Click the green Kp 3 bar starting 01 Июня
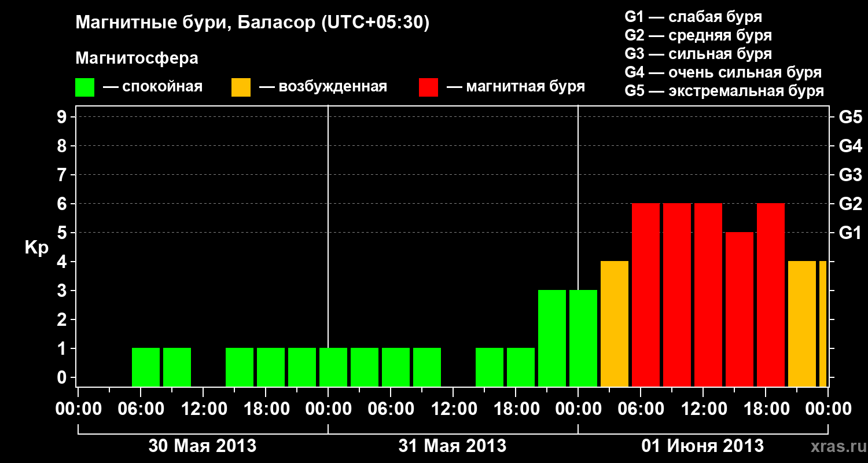This screenshot has width=868, height=463. (x=583, y=338)
